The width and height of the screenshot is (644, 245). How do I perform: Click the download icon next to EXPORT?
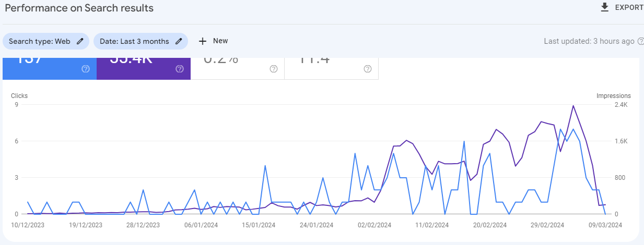pyautogui.click(x=605, y=7)
